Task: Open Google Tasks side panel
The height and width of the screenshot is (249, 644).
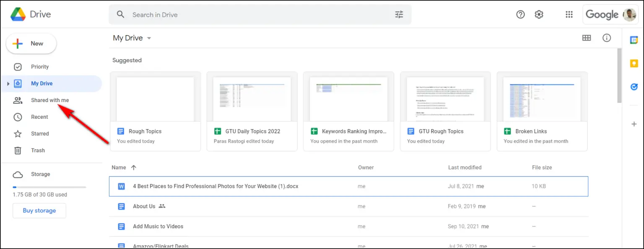Action: pos(634,87)
